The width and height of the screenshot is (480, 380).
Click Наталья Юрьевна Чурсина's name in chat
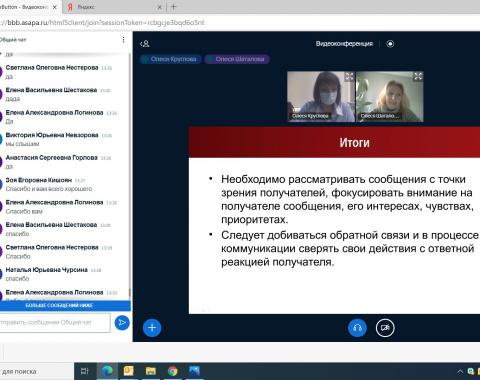click(x=47, y=270)
